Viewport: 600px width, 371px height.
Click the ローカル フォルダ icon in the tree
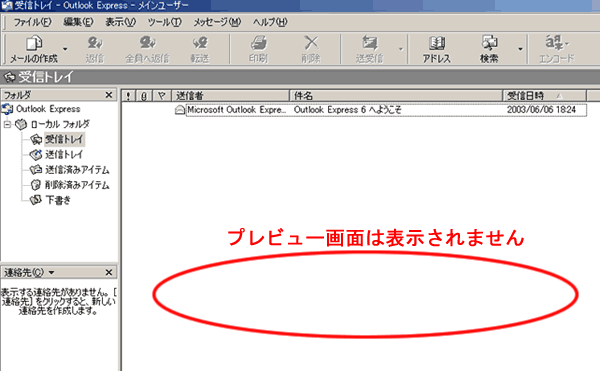[21, 124]
